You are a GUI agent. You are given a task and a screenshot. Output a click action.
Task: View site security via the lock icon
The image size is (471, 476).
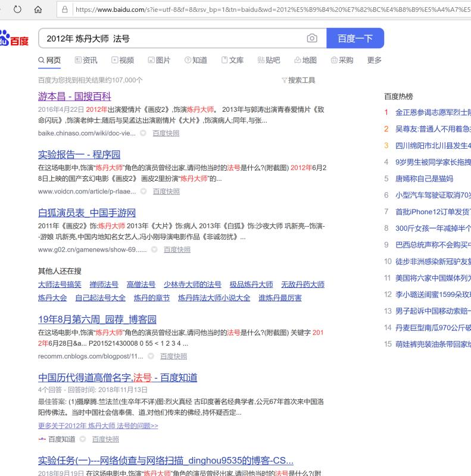[65, 10]
